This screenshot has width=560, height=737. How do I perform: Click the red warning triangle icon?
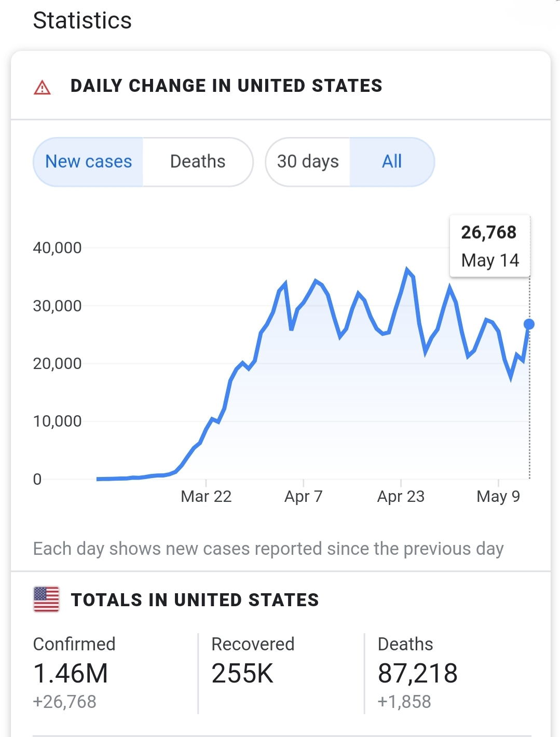[42, 87]
